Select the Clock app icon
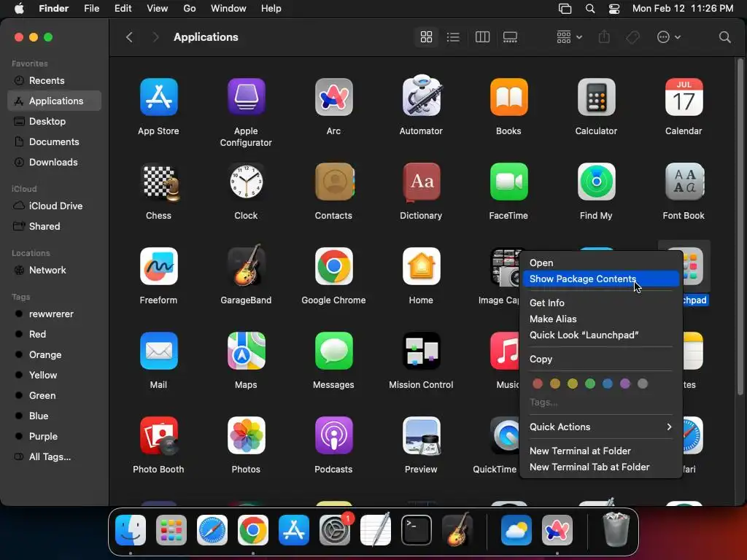The height and width of the screenshot is (560, 747). [x=247, y=182]
